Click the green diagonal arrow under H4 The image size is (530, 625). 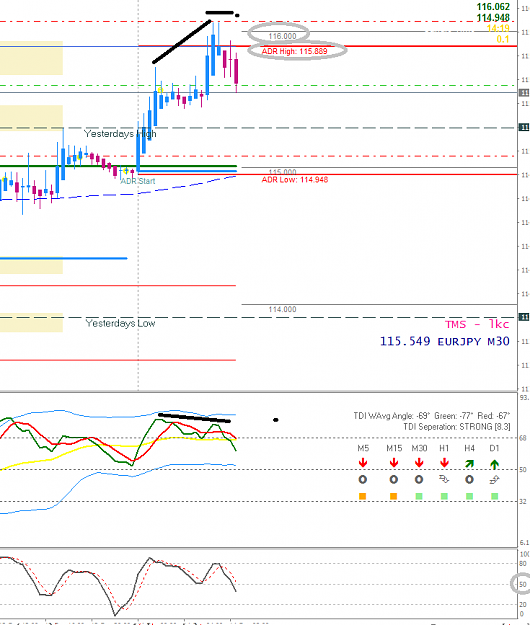coord(469,464)
